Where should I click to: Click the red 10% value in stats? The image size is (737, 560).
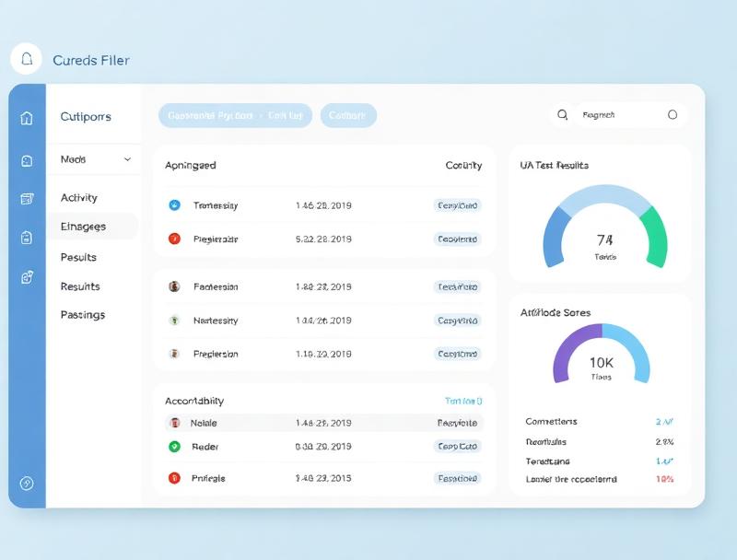pyautogui.click(x=664, y=479)
